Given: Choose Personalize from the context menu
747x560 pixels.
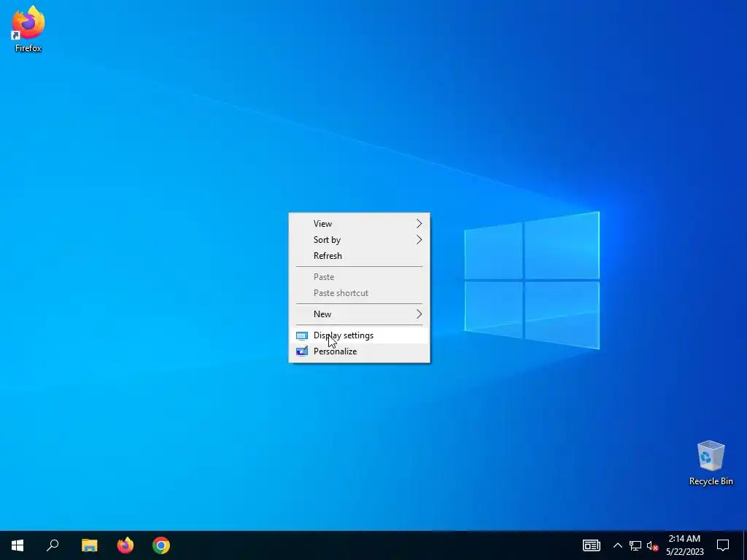Looking at the screenshot, I should [x=359, y=351].
